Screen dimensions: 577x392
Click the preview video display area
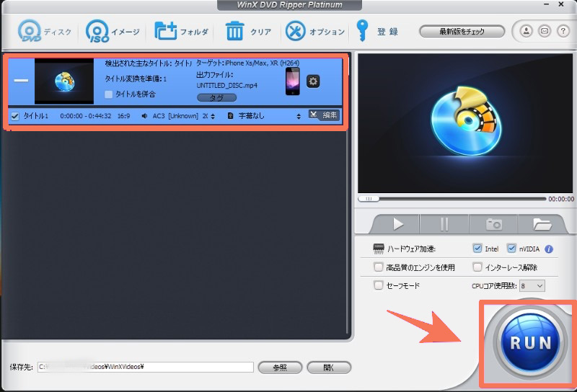point(465,123)
